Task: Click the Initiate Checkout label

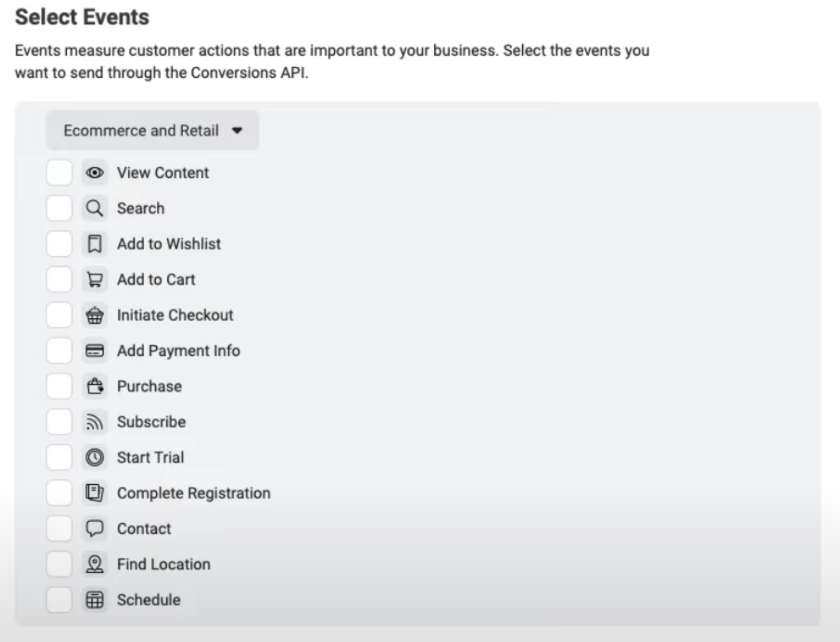Action: 175,315
